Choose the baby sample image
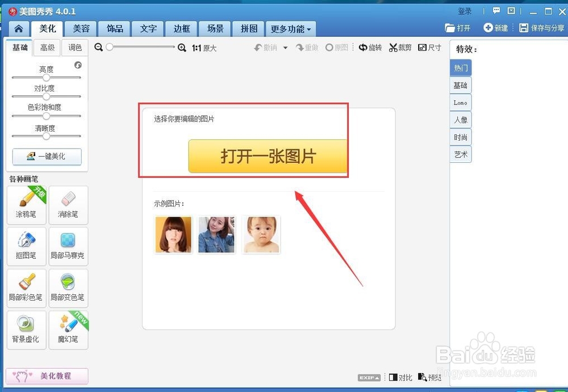 (261, 234)
